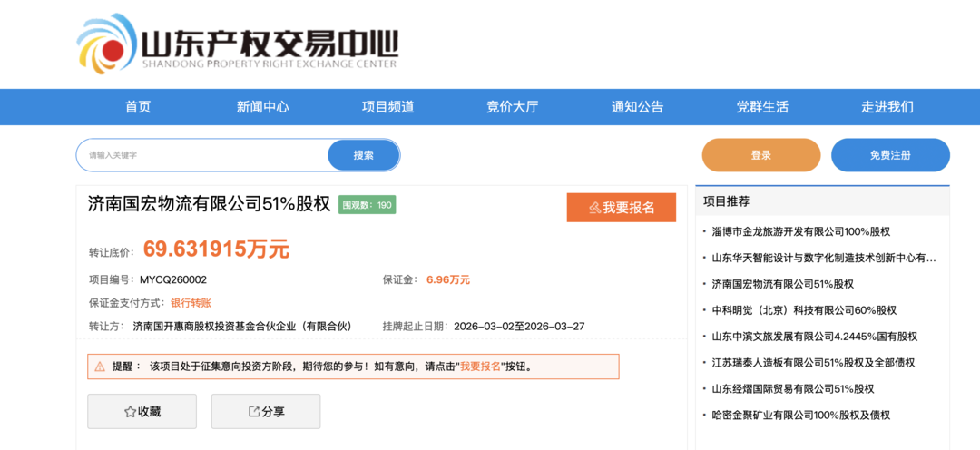Click the gavel icon on 我要报名 button

point(594,208)
